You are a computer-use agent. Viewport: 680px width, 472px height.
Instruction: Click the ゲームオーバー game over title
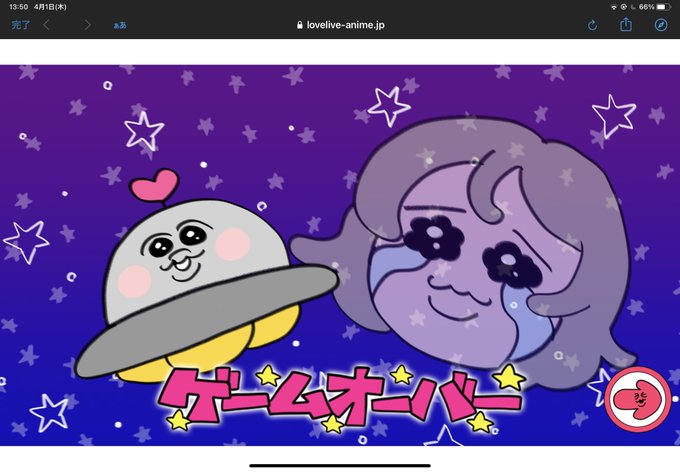[341, 397]
